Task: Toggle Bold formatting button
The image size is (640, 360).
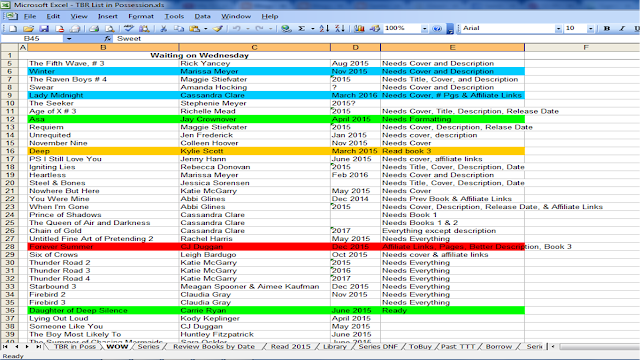Action: coord(607,29)
